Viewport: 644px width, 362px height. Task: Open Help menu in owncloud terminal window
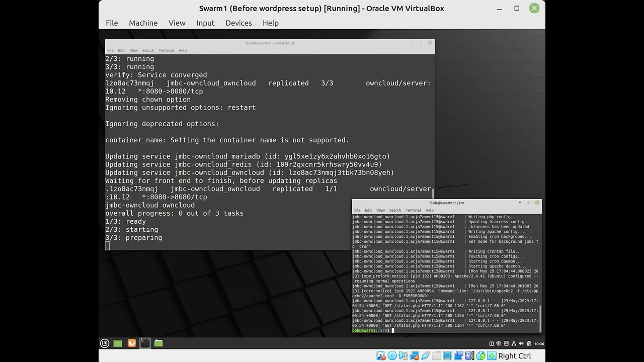pos(182,50)
